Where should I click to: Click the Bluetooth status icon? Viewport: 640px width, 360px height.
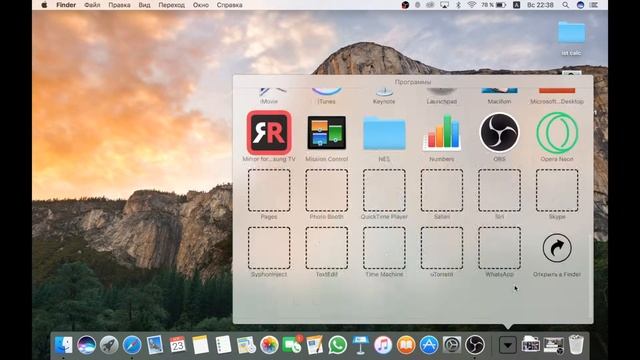click(x=458, y=5)
